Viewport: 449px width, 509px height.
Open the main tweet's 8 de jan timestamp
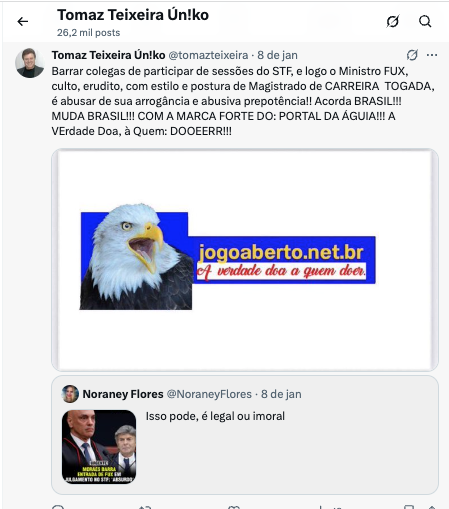point(277,55)
